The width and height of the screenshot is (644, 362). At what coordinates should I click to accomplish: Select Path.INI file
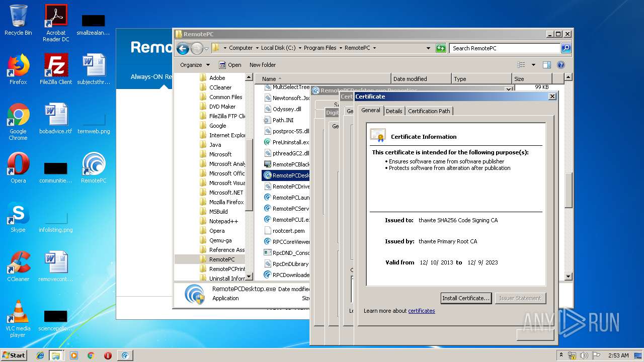pos(283,120)
